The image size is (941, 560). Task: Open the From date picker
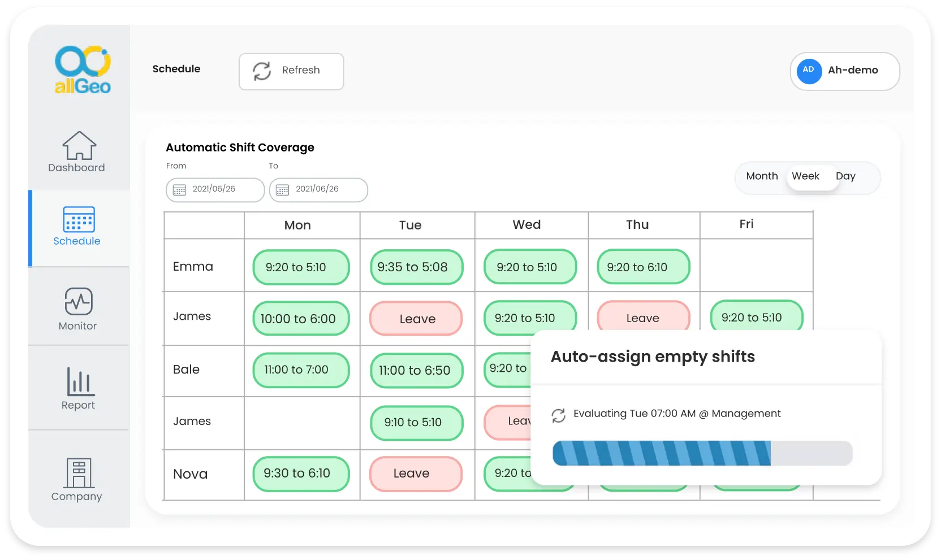(x=215, y=190)
